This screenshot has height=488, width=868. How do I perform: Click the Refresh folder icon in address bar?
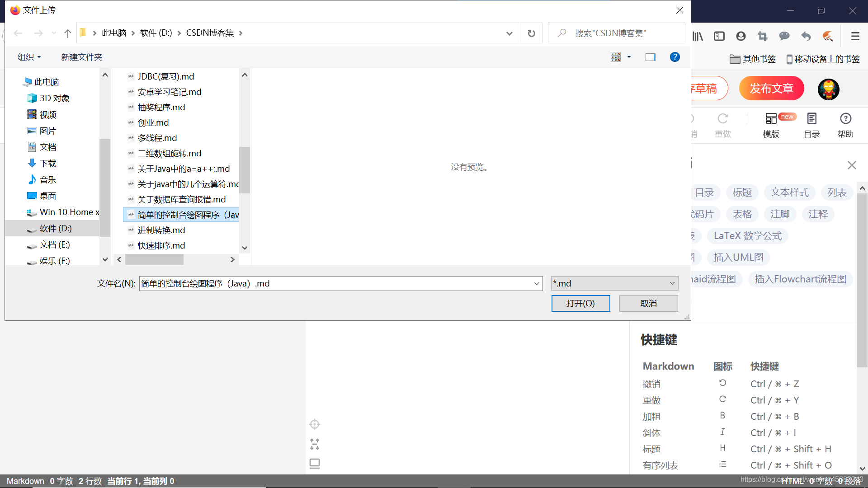pos(531,33)
